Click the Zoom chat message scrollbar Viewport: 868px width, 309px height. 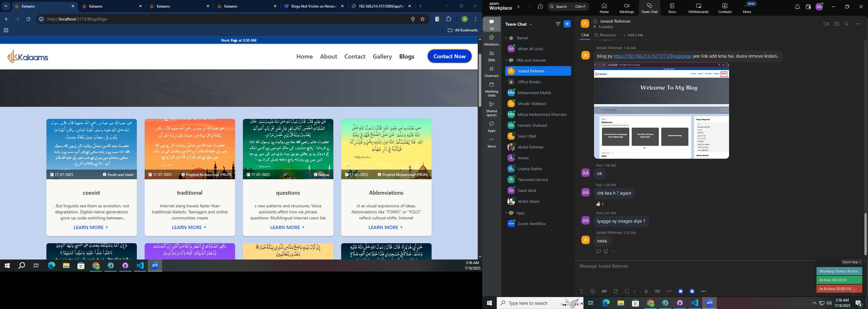point(865,234)
